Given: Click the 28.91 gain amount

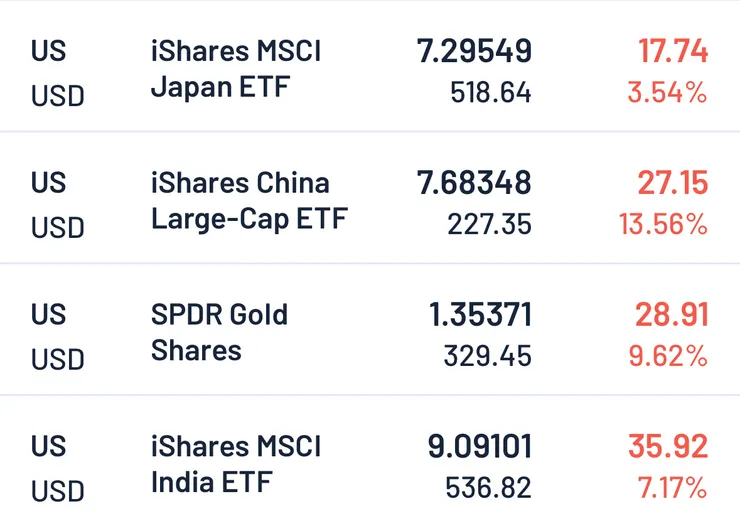Looking at the screenshot, I should pos(671,315).
